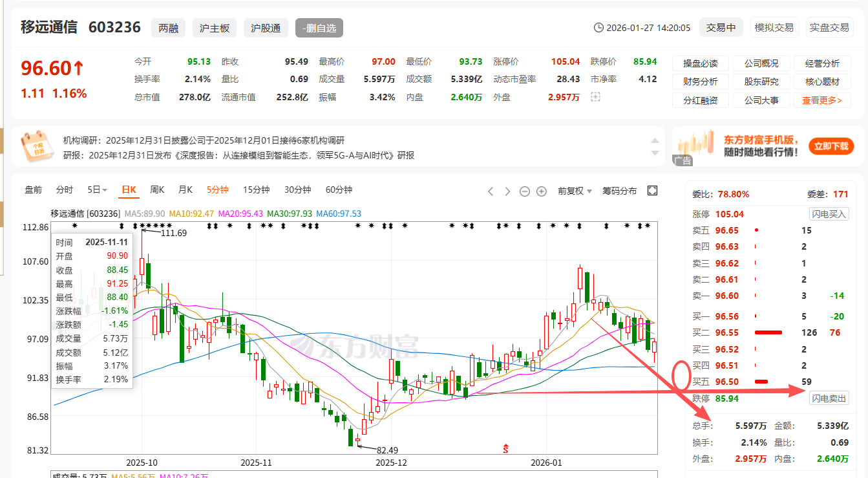Select the 周K chart tab
Image resolution: width=868 pixels, height=478 pixels.
pos(157,190)
